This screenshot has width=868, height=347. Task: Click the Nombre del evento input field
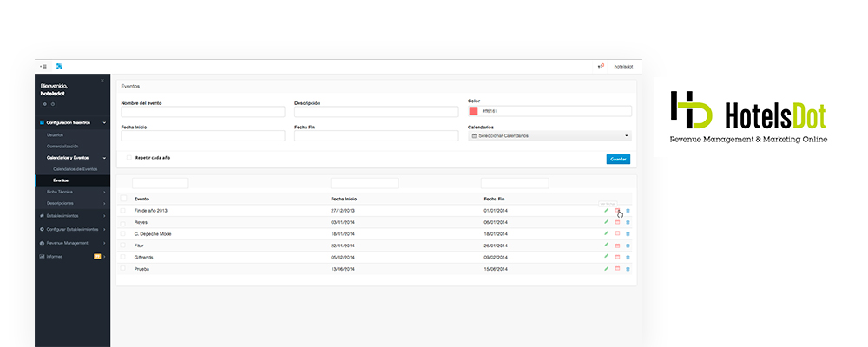pyautogui.click(x=203, y=112)
